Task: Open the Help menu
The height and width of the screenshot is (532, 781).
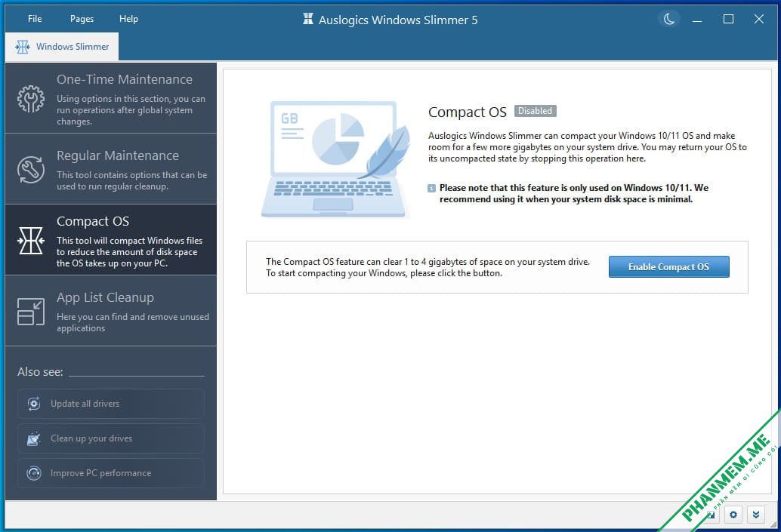Action: [128, 19]
